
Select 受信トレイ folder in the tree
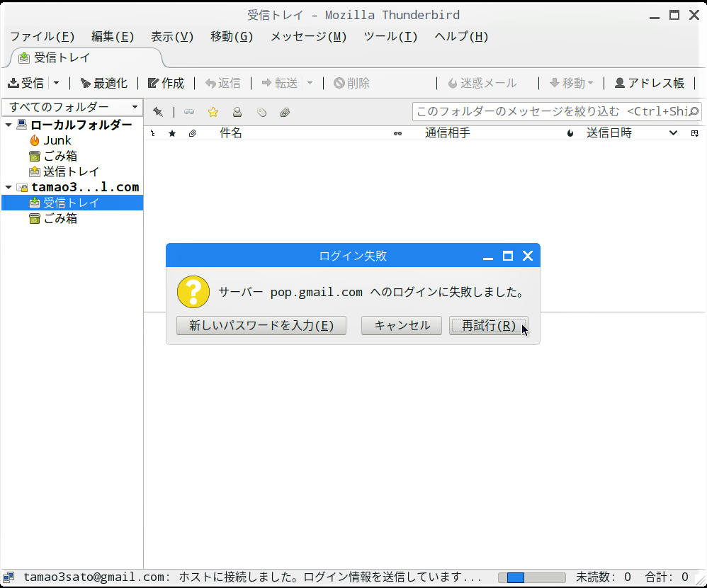point(72,203)
